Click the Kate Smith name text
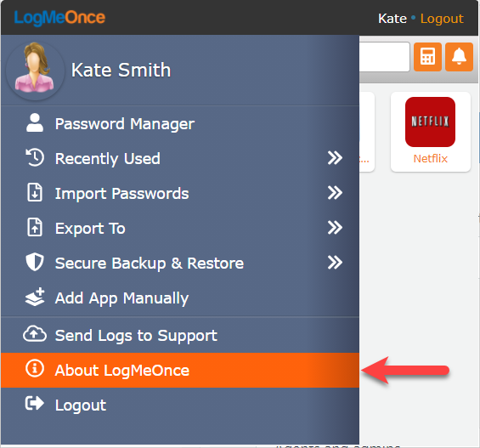 [121, 70]
